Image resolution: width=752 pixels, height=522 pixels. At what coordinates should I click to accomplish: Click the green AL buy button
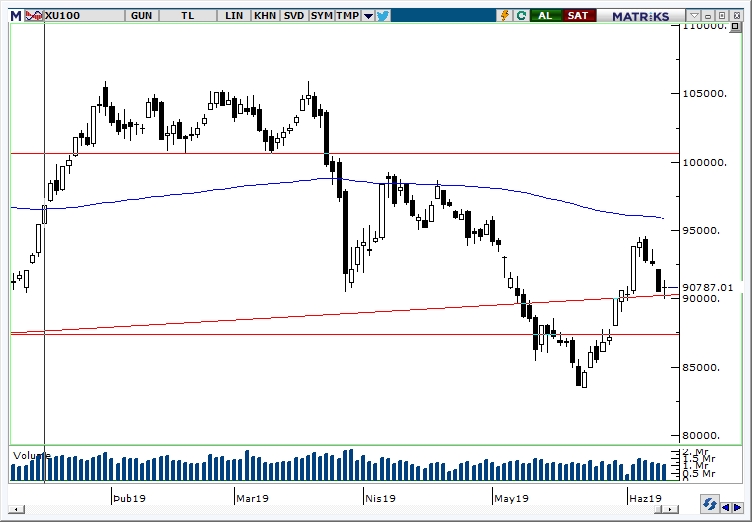pyautogui.click(x=545, y=15)
